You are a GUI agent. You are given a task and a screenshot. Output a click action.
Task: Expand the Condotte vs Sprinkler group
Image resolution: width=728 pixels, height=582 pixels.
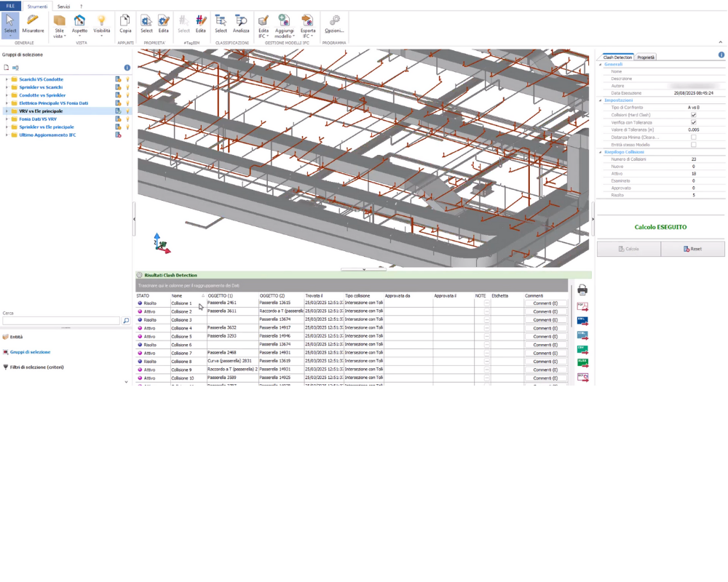pyautogui.click(x=7, y=95)
